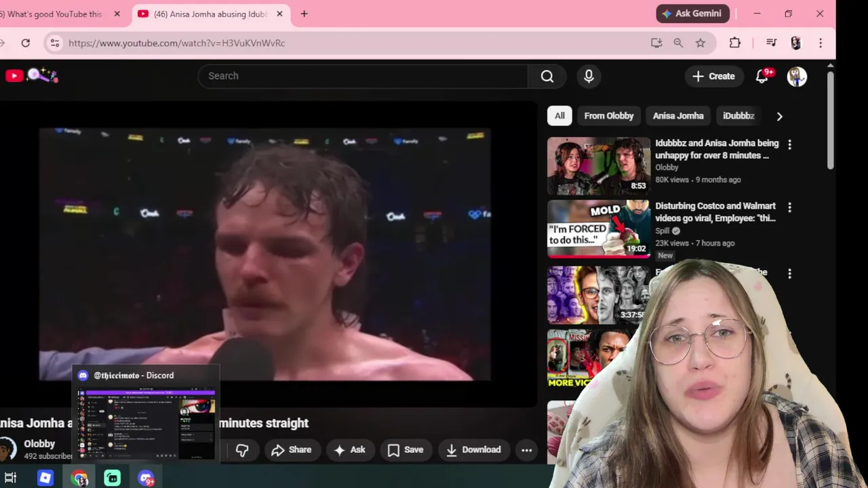Viewport: 868px width, 488px height.
Task: Open more actions for the video
Action: click(x=526, y=450)
